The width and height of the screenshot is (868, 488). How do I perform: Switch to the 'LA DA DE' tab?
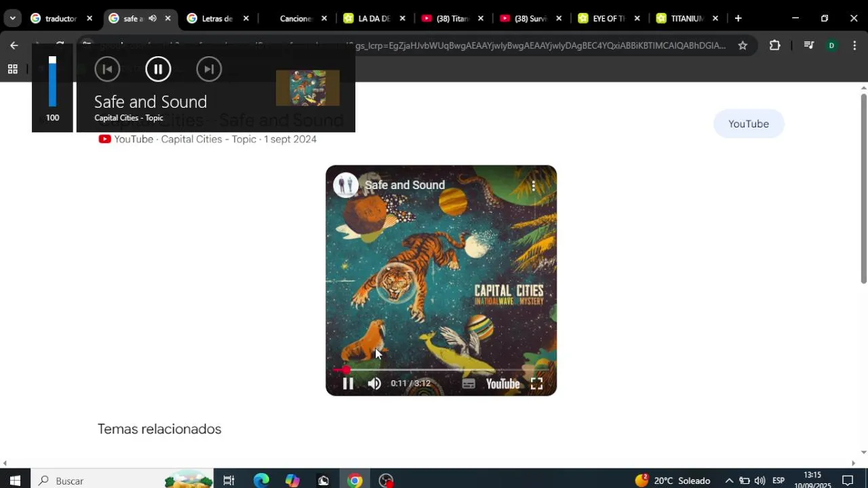coord(374,18)
